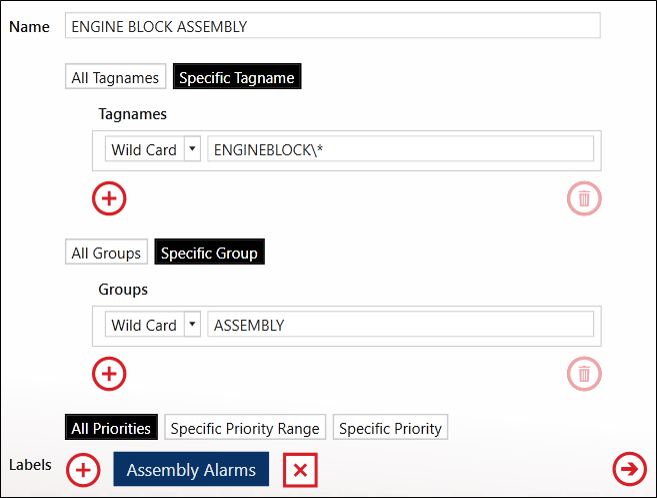Open the Tagnames Wild Card dropdown
Image resolution: width=657 pixels, height=498 pixels.
coord(153,149)
